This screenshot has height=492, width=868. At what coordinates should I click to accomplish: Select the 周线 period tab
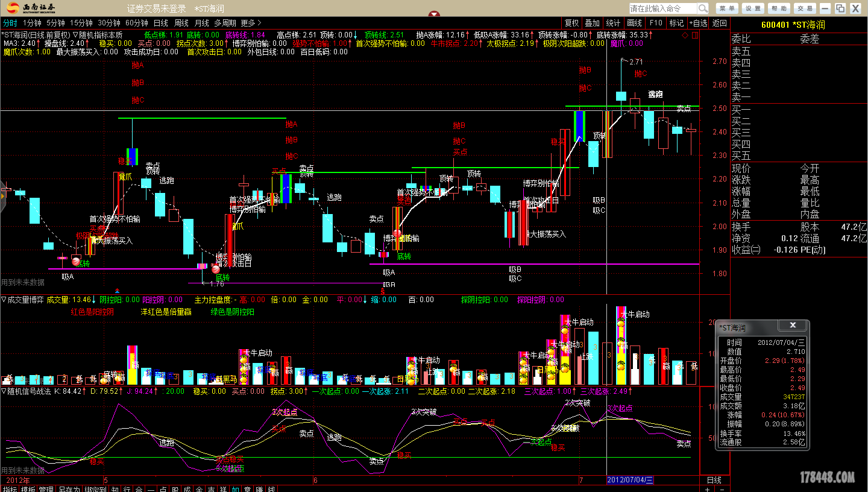point(181,24)
